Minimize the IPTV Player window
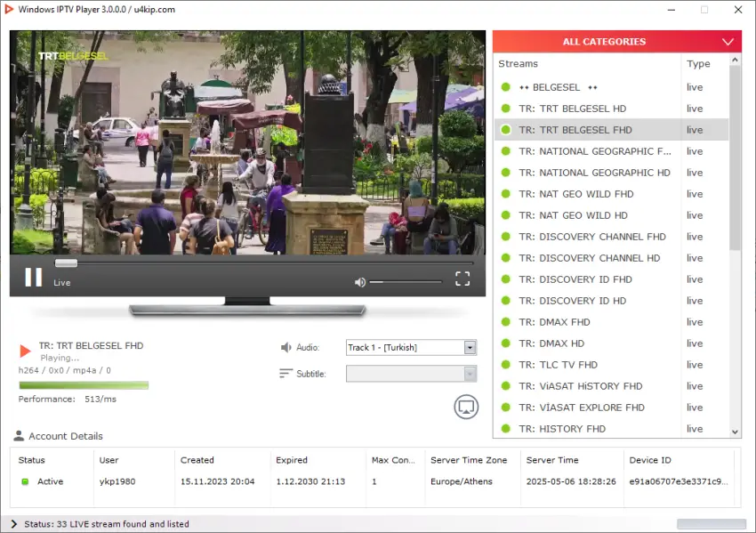Screen dimensions: 756x533 point(672,10)
